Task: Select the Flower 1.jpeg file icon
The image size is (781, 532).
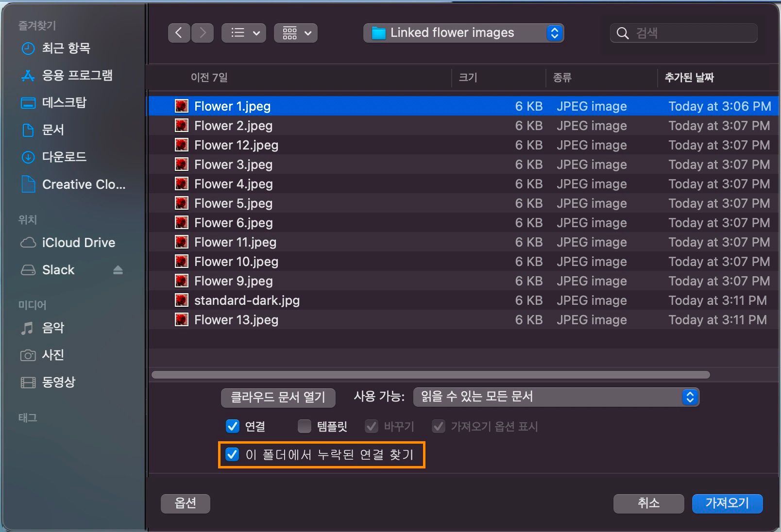Action: coord(182,106)
